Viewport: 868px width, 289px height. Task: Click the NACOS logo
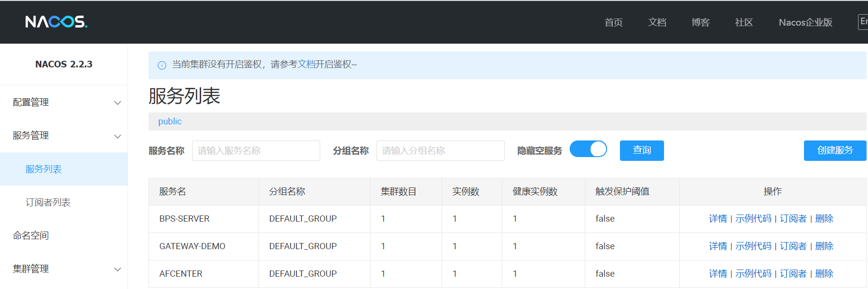point(56,22)
